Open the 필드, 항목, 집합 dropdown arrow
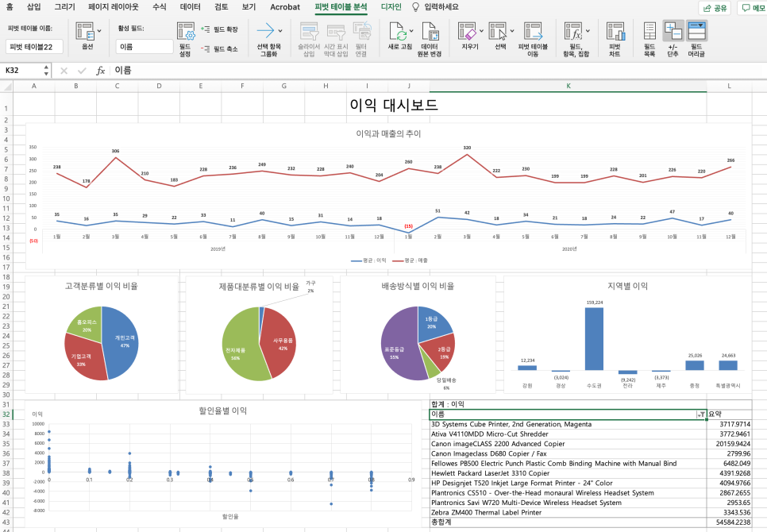The width and height of the screenshot is (767, 532). click(x=588, y=31)
